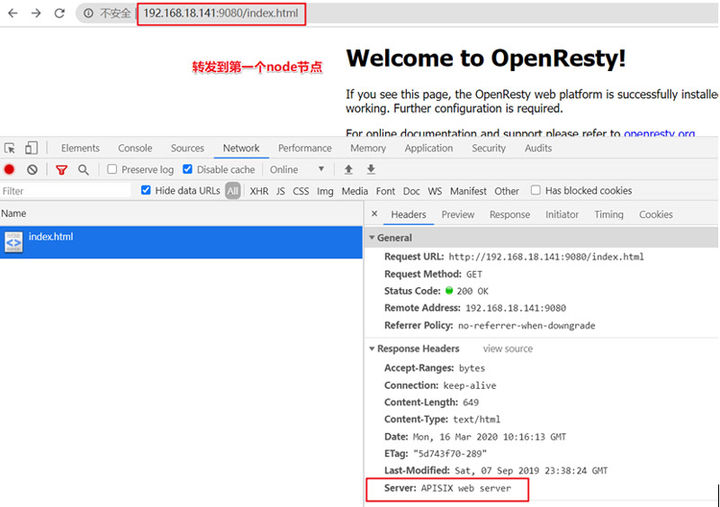This screenshot has height=507, width=720.
Task: Enable Has blocked cookies checkbox
Action: pyautogui.click(x=535, y=190)
